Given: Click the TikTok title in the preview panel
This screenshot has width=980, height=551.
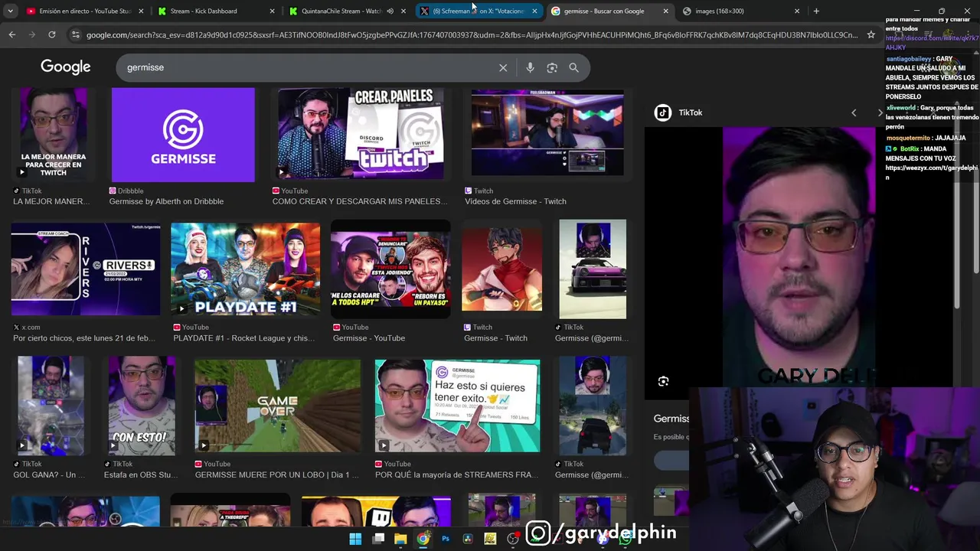Looking at the screenshot, I should pyautogui.click(x=690, y=112).
